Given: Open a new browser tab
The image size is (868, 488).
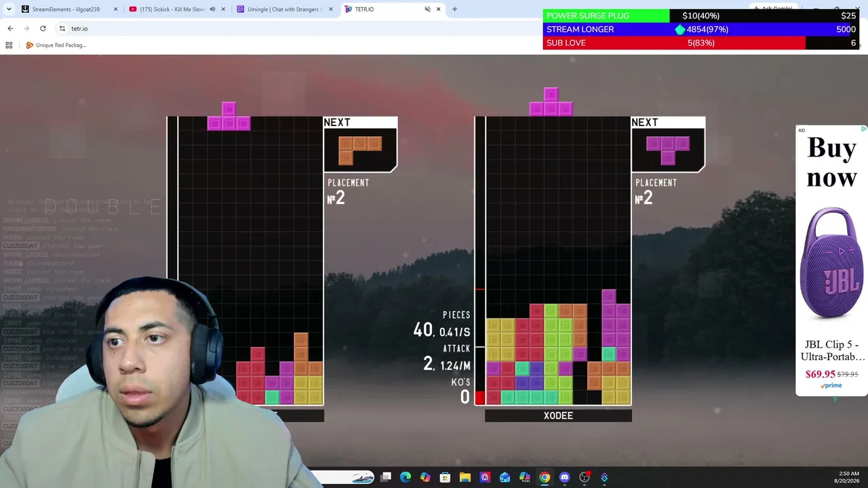Looking at the screenshot, I should [x=454, y=9].
